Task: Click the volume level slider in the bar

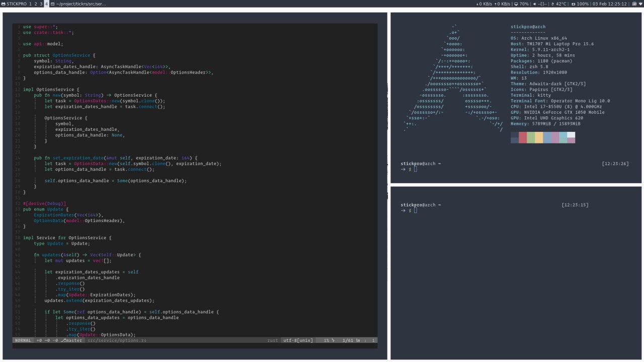Action: tap(542, 4)
